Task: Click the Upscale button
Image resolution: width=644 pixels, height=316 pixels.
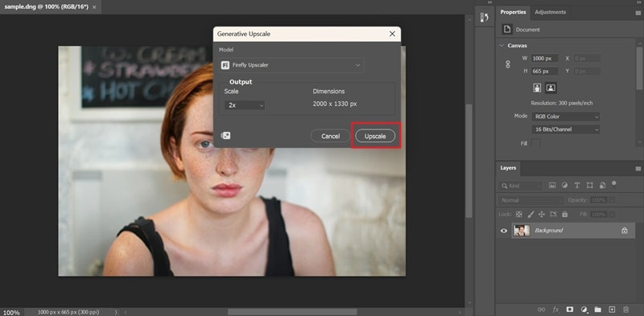Action: pos(375,136)
